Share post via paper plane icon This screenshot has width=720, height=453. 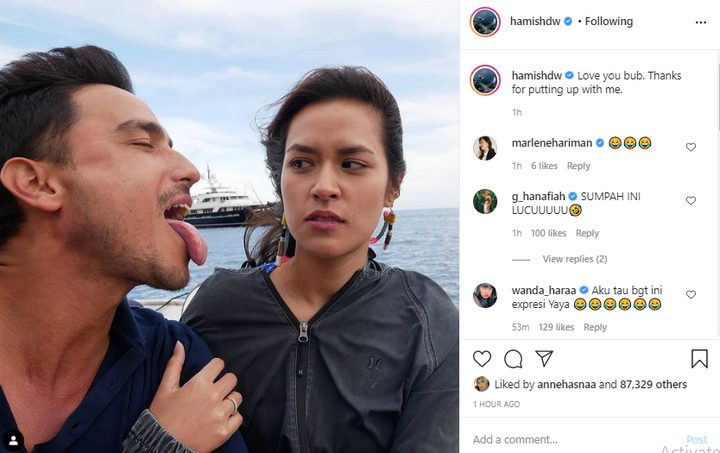click(x=544, y=358)
